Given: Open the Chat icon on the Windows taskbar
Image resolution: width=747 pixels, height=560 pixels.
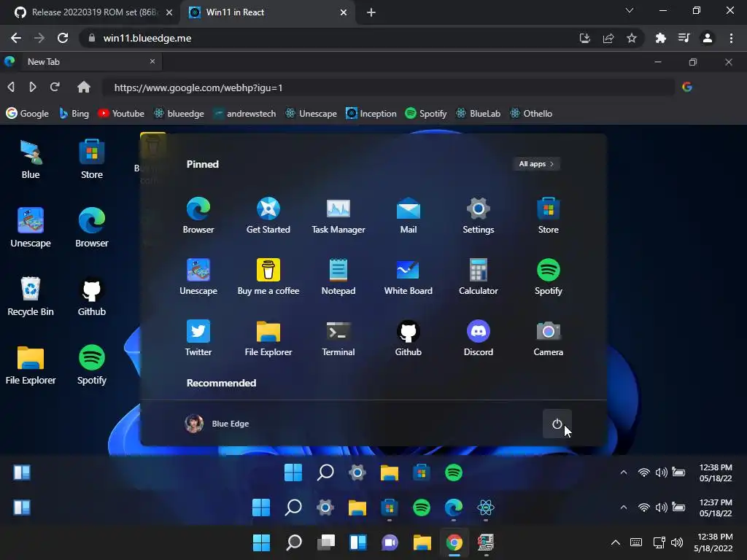Looking at the screenshot, I should pos(390,542).
